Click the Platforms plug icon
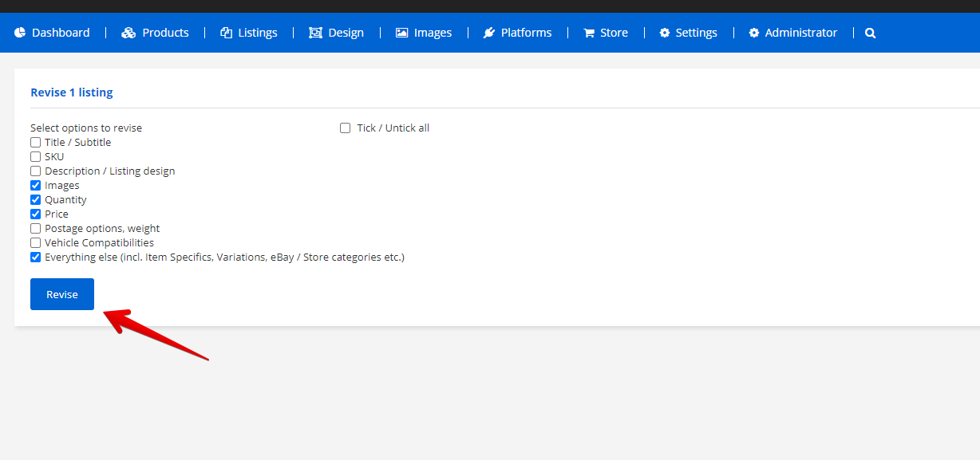The width and height of the screenshot is (980, 460). [x=489, y=33]
